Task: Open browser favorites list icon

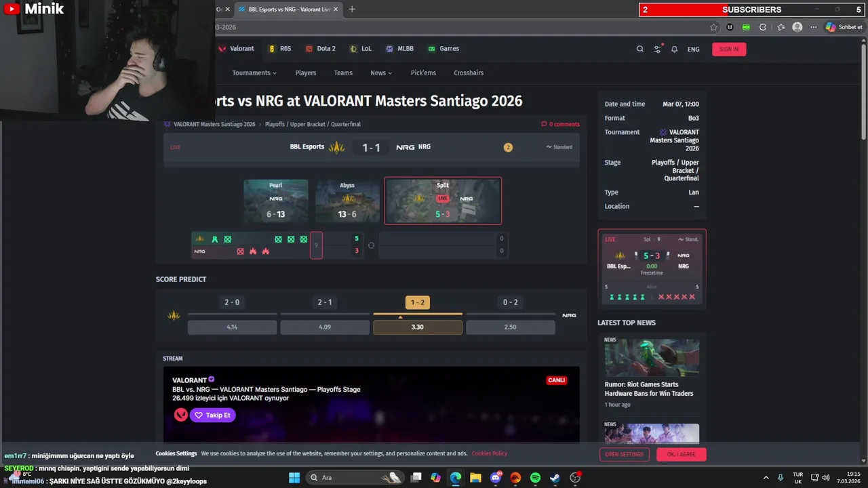Action: tap(781, 27)
